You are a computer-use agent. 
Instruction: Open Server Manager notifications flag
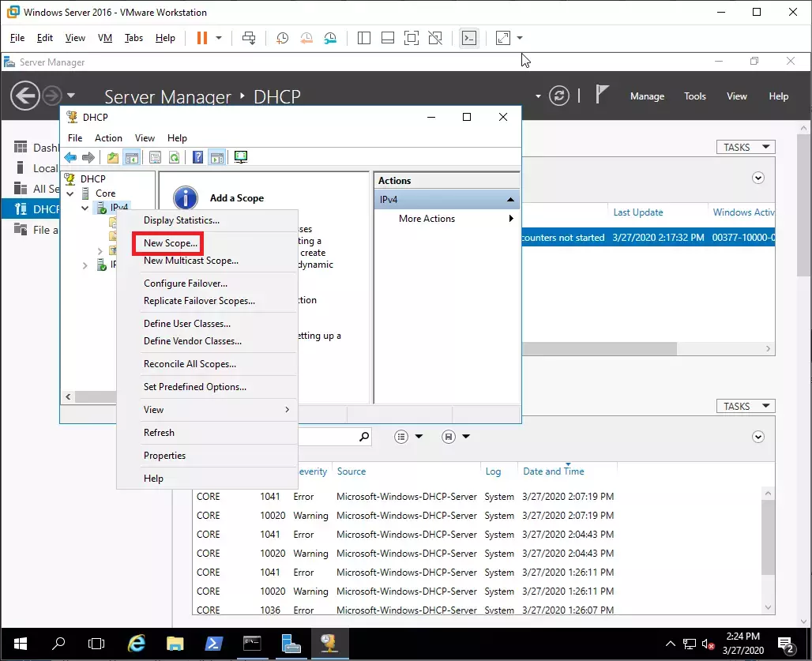click(x=601, y=95)
